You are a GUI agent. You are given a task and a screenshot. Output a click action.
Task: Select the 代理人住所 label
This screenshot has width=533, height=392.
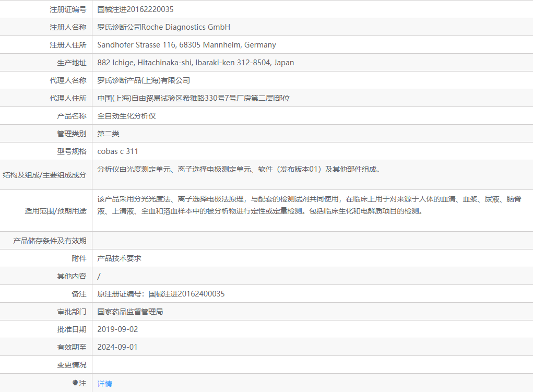tap(68, 98)
